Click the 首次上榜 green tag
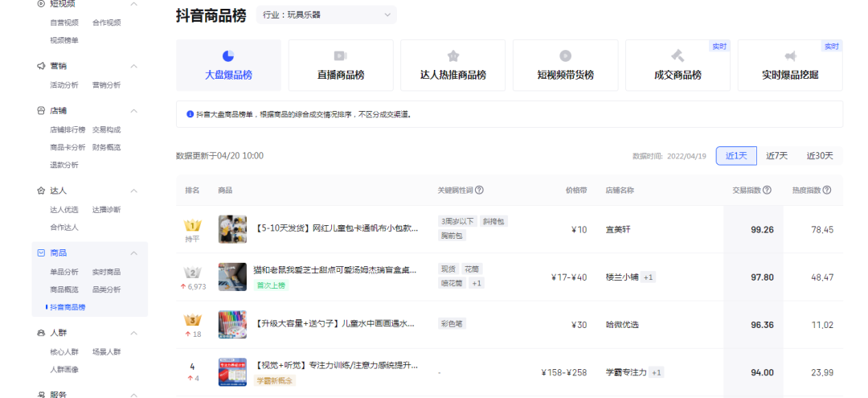The image size is (868, 398). [272, 285]
